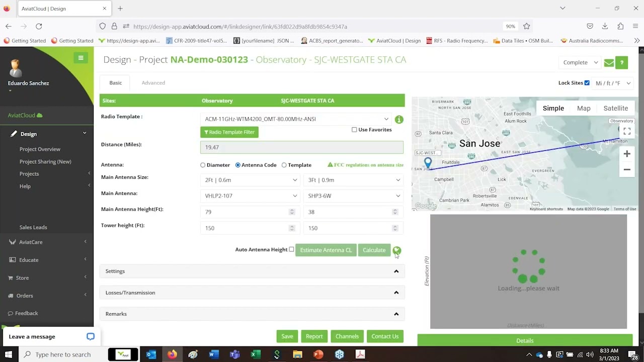Open Adobe Acrobat from taskbar
Image resolution: width=644 pixels, height=362 pixels.
pyautogui.click(x=360, y=354)
